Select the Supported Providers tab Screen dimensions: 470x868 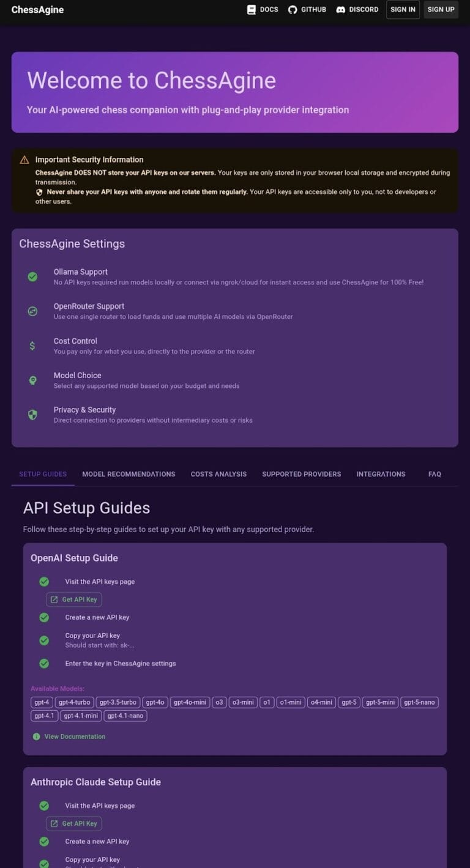tap(302, 474)
